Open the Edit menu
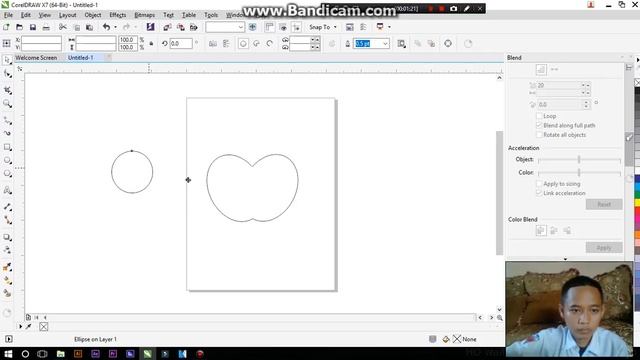Screen dimensions: 640x360 click(x=26, y=15)
